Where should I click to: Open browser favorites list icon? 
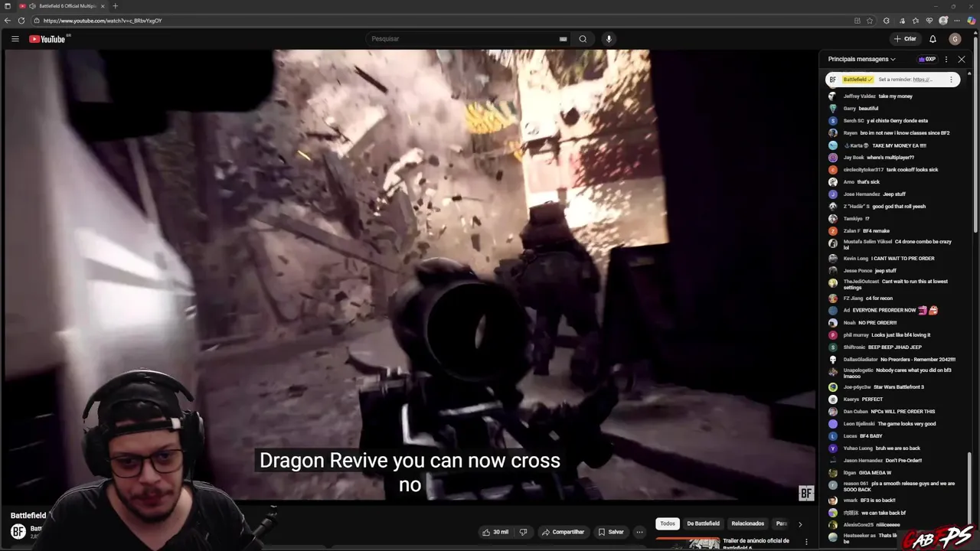(x=915, y=21)
